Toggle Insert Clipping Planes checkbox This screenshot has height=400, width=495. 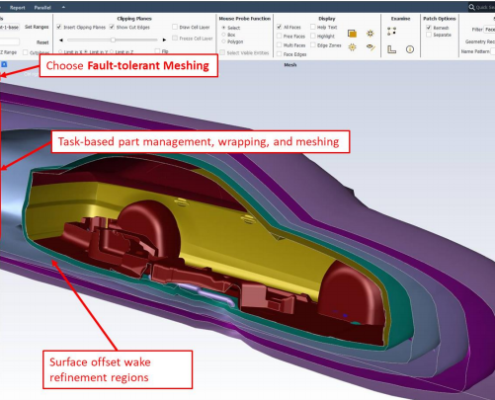[59, 27]
